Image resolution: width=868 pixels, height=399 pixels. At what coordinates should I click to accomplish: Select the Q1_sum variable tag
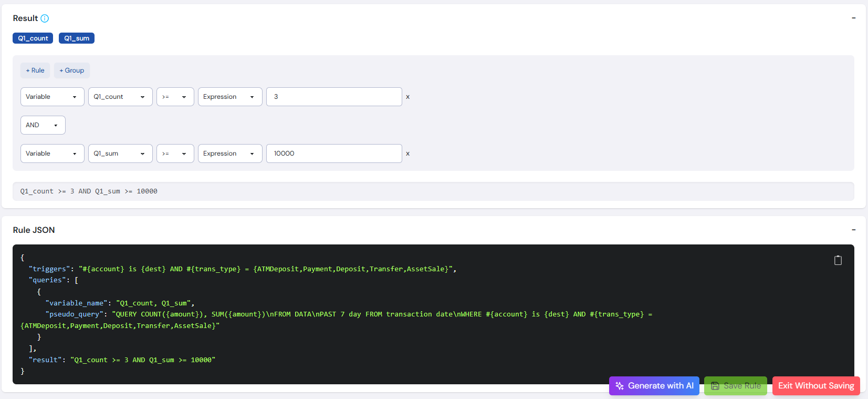[77, 38]
